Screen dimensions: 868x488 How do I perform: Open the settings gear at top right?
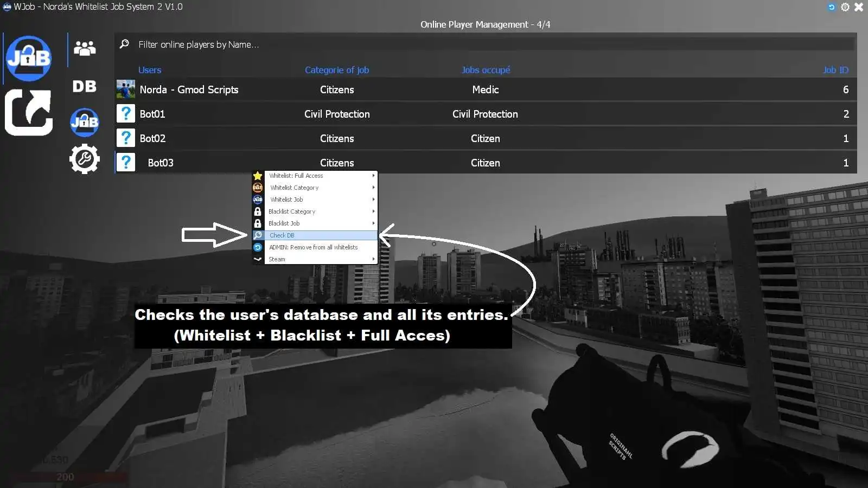tap(845, 7)
